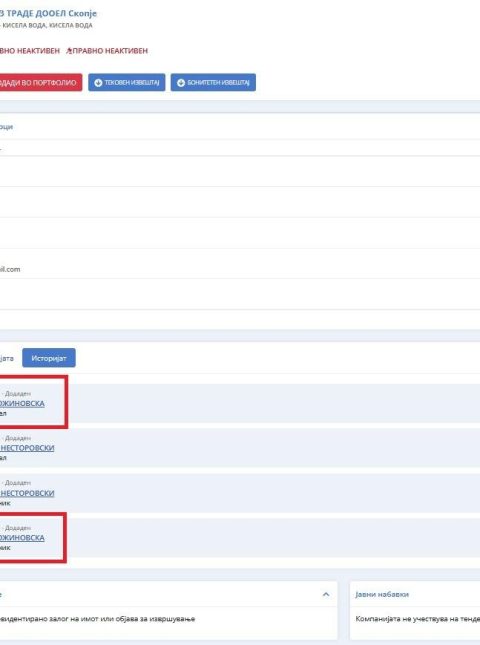Viewport: 480px width, 645px height.
Task: Click the email address ending in il.com
Action: 10,269
